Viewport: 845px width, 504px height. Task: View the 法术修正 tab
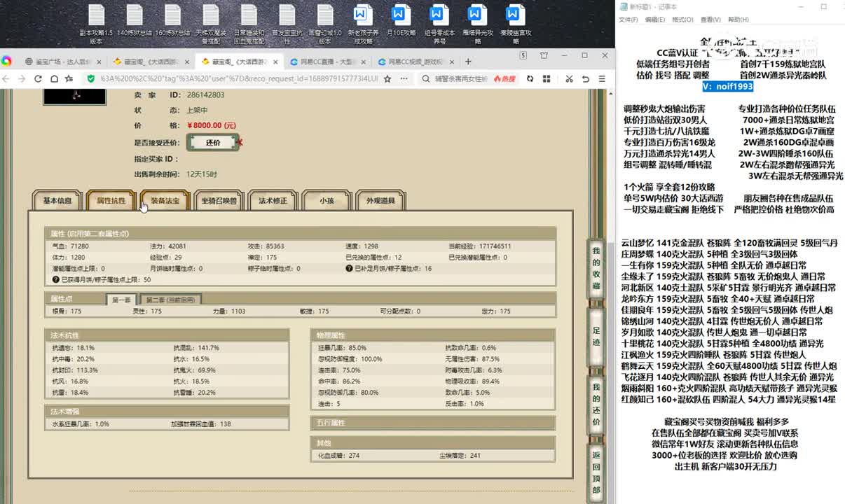click(273, 201)
